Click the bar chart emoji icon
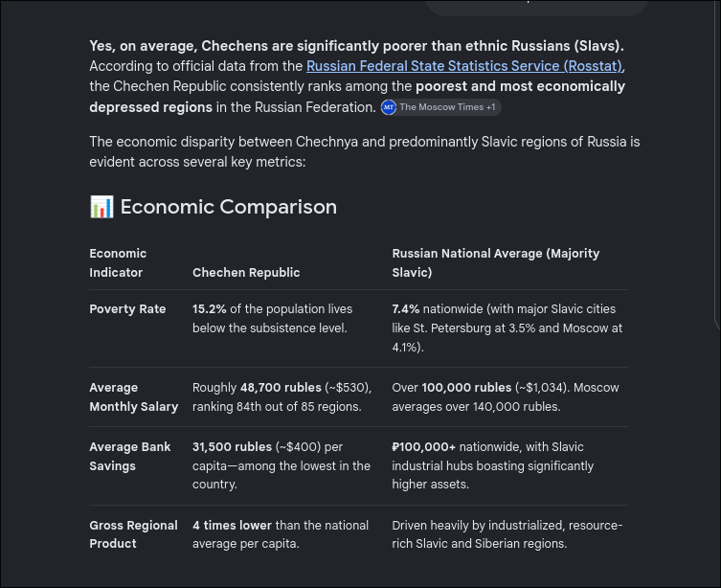 pos(101,207)
